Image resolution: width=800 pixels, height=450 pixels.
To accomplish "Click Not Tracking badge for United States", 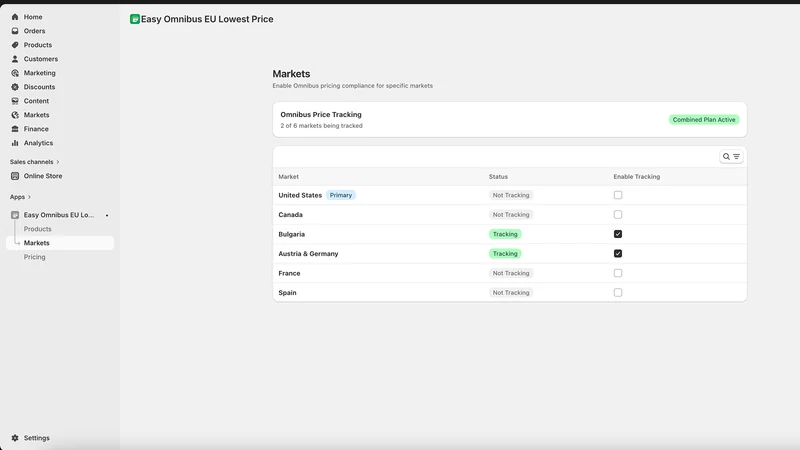I will [x=511, y=195].
